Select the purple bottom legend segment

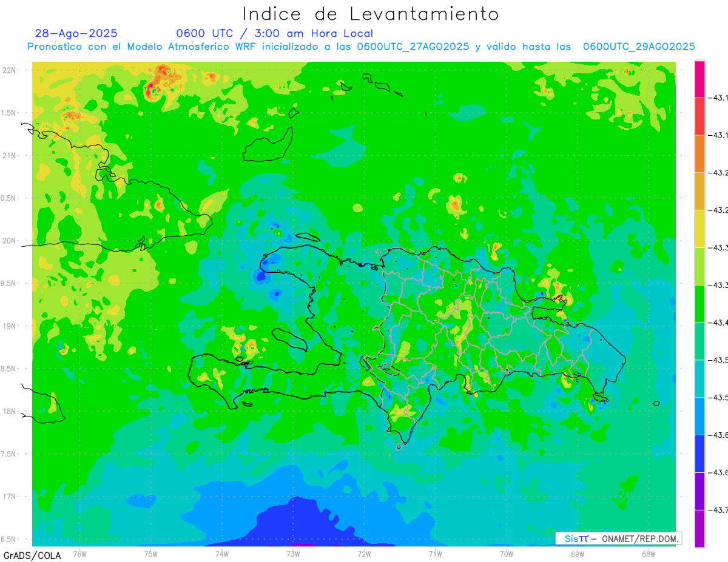[699, 529]
